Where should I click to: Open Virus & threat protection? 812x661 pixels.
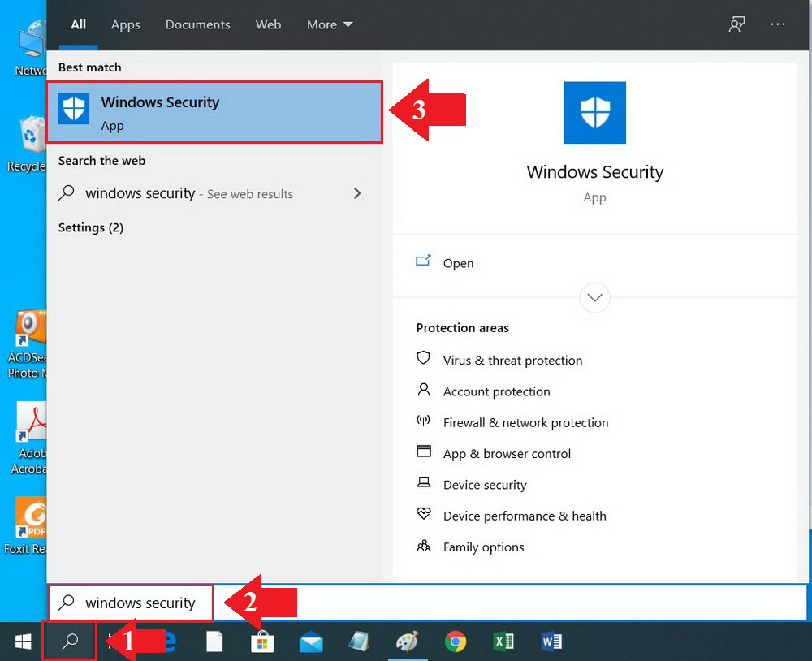click(512, 360)
